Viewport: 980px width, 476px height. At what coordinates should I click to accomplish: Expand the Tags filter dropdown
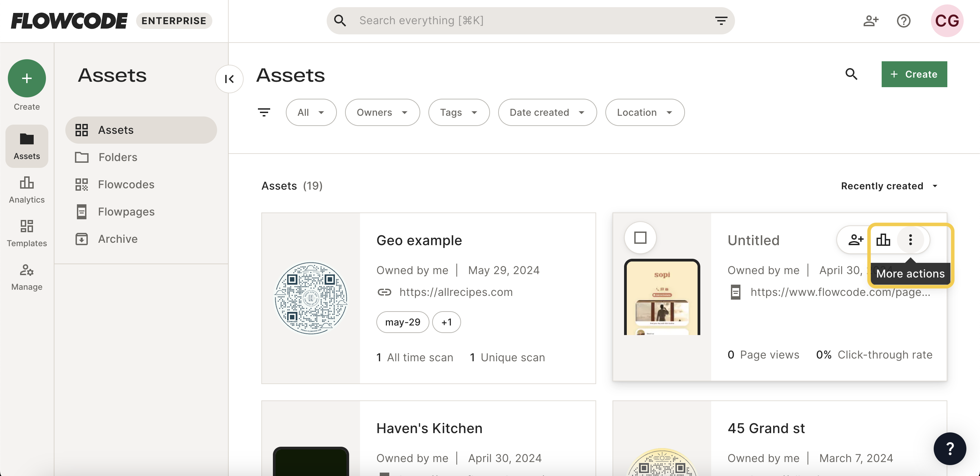(x=459, y=112)
